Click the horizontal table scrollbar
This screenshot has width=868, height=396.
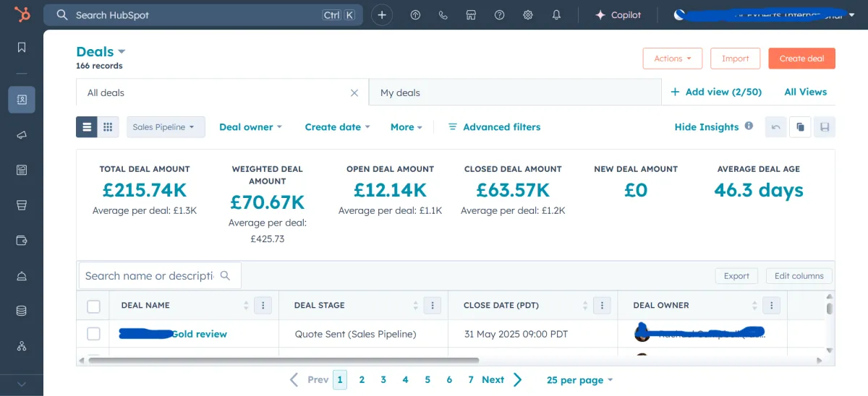(284, 360)
